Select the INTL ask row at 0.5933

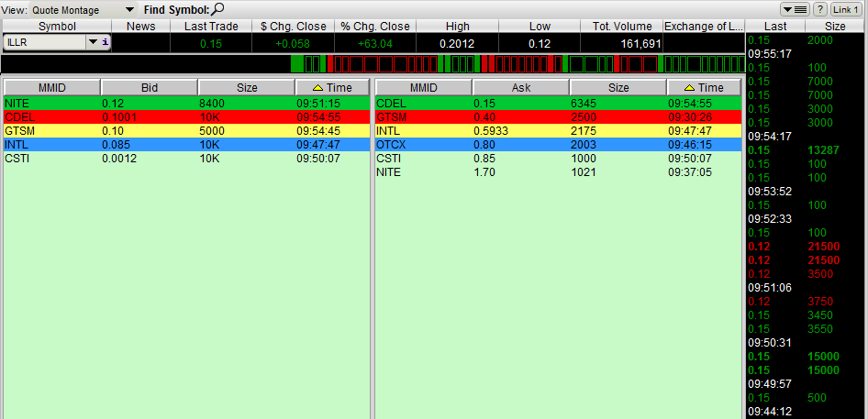558,130
